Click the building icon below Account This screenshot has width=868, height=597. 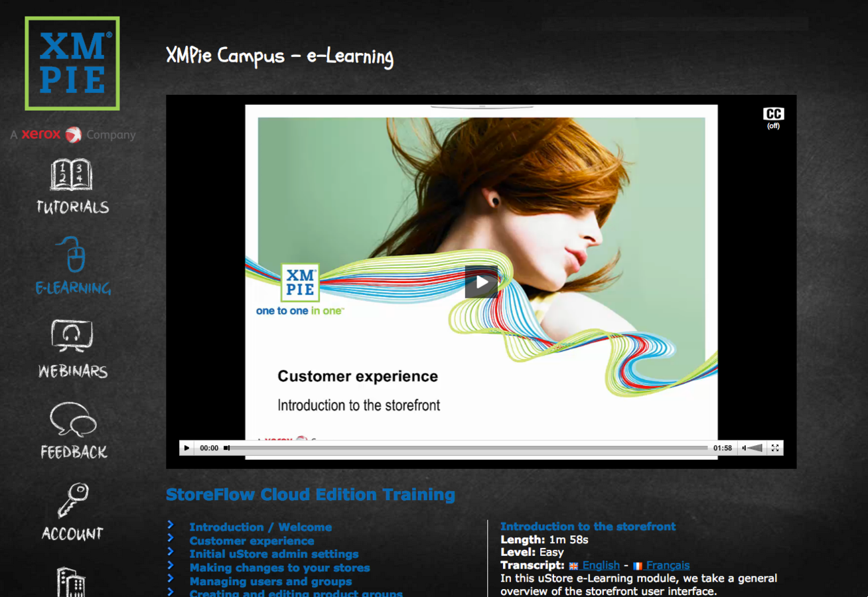pos(72,582)
